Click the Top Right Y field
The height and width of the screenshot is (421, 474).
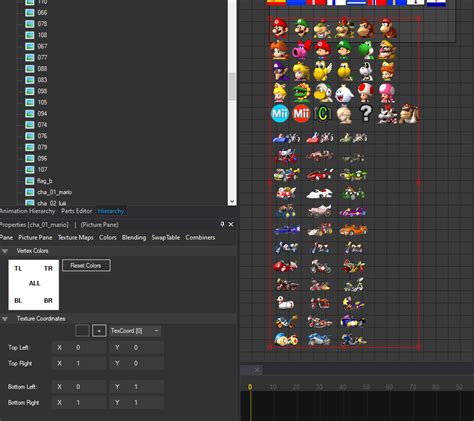[x=137, y=363]
